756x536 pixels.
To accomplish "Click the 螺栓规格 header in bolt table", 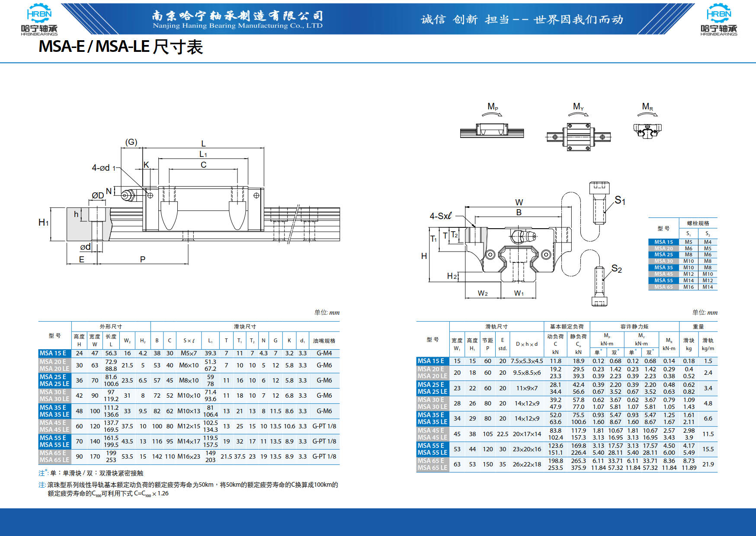I will 698,223.
